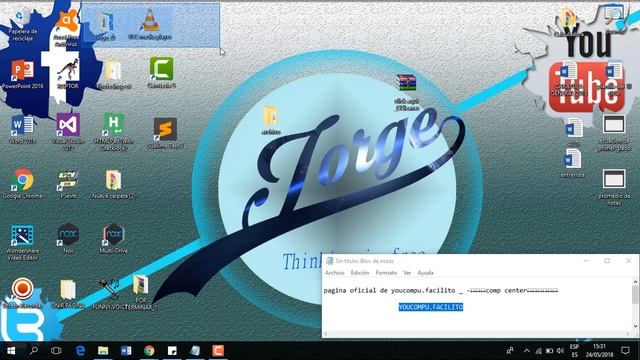Launch Microsoft Edge from the taskbar

click(80, 351)
